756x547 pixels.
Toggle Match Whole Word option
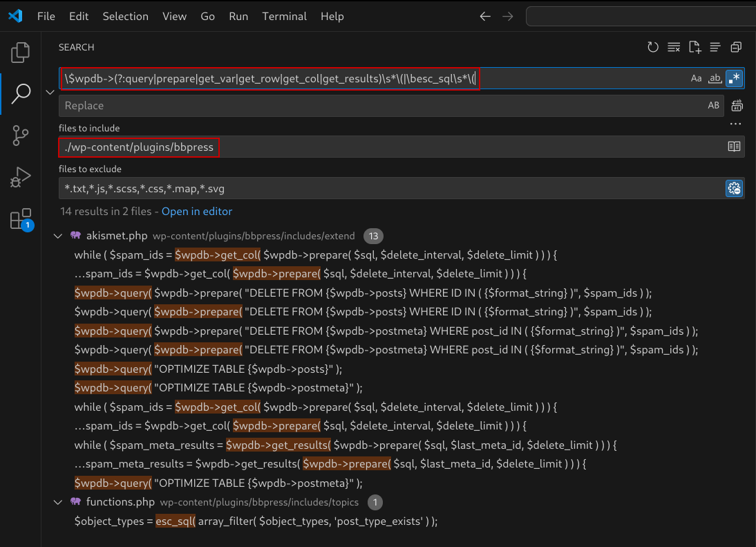(x=715, y=79)
